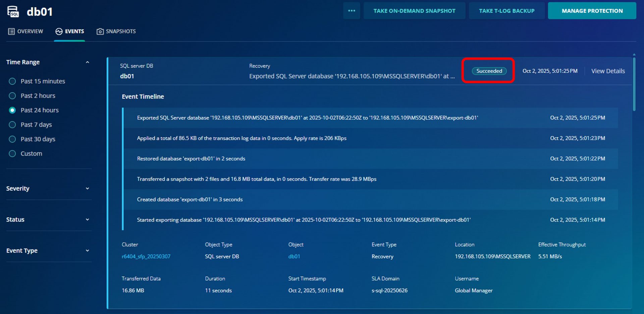Viewport: 644px width, 314px height.
Task: Expand the Severity filter section
Action: pyautogui.click(x=88, y=188)
